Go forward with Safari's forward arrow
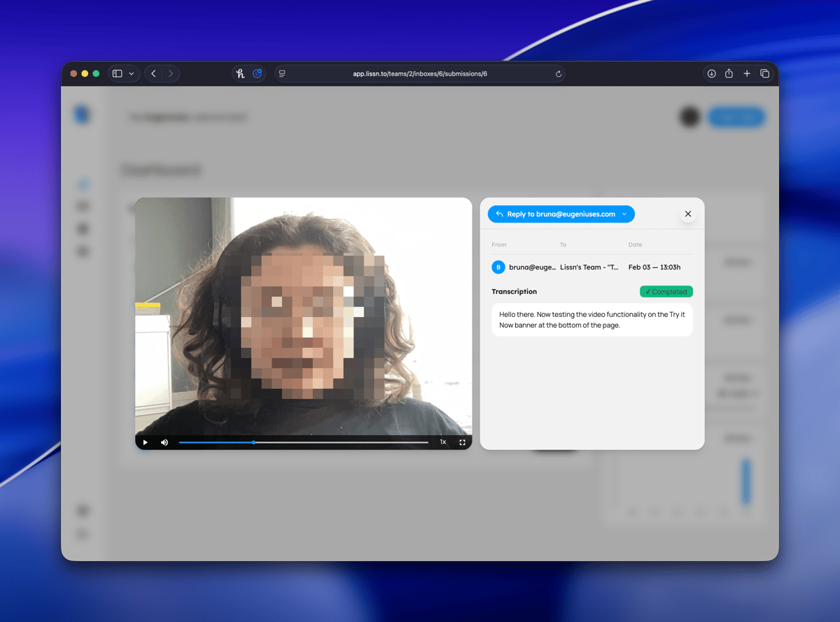The height and width of the screenshot is (622, 840). pos(171,73)
